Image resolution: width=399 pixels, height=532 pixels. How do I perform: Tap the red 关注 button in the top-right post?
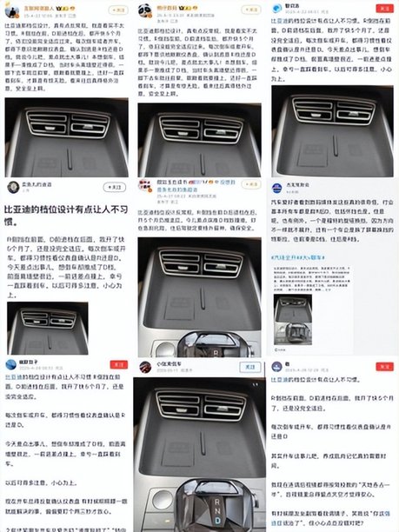tap(385, 9)
